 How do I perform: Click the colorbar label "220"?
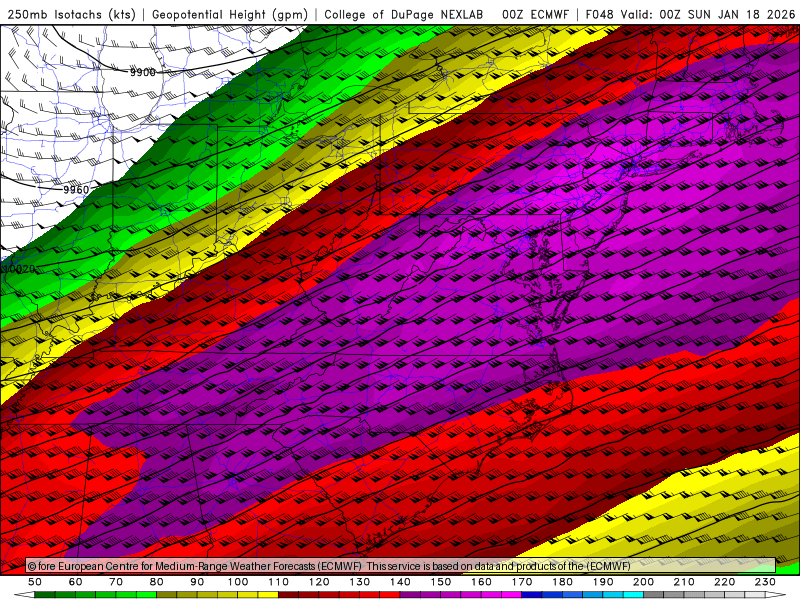click(724, 582)
